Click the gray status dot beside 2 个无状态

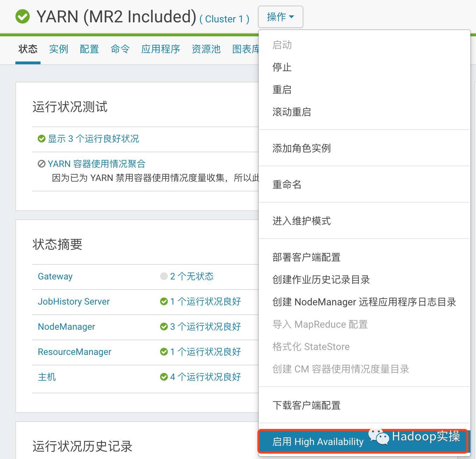[x=164, y=276]
